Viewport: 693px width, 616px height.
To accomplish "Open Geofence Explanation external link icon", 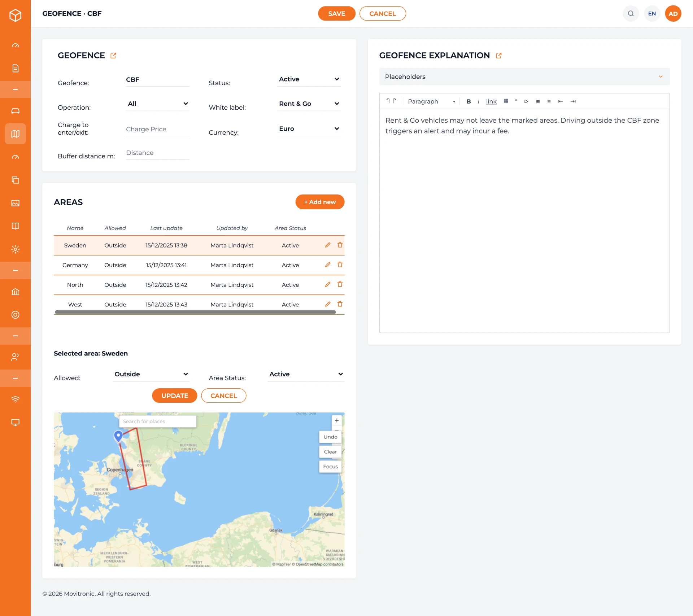I will 499,56.
